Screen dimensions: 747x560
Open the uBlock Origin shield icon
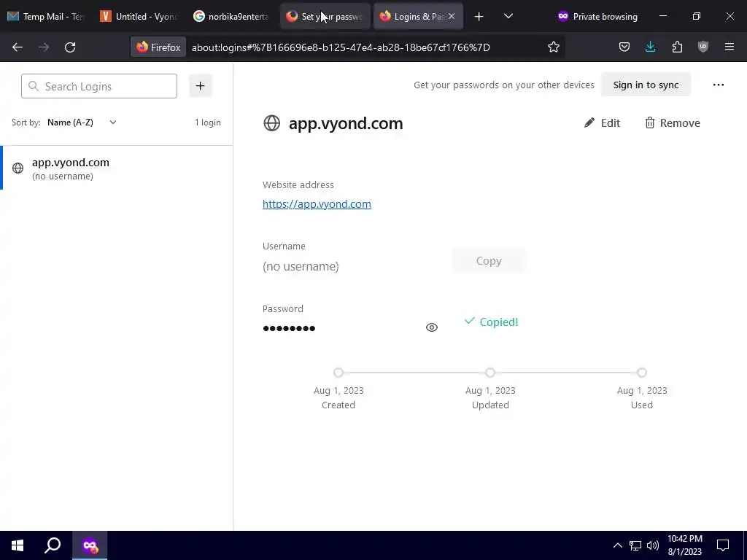point(703,47)
